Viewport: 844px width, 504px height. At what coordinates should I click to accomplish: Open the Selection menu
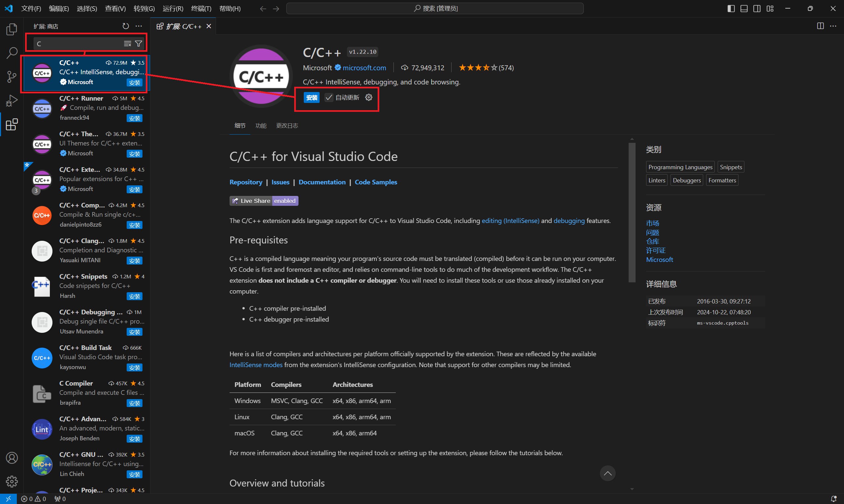(87, 9)
